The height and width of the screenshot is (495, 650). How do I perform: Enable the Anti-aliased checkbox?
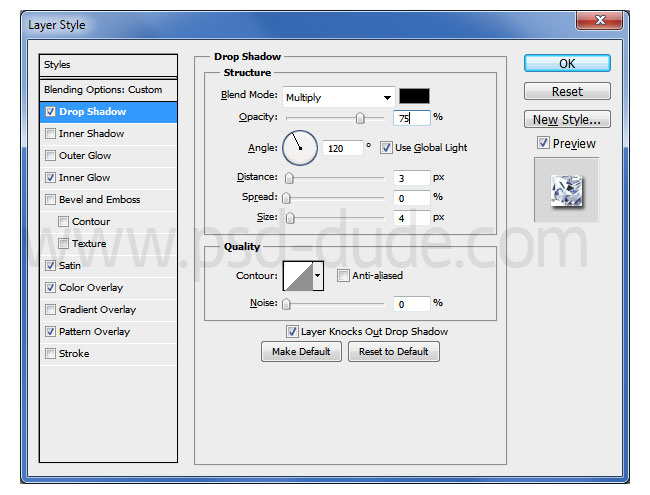click(343, 275)
